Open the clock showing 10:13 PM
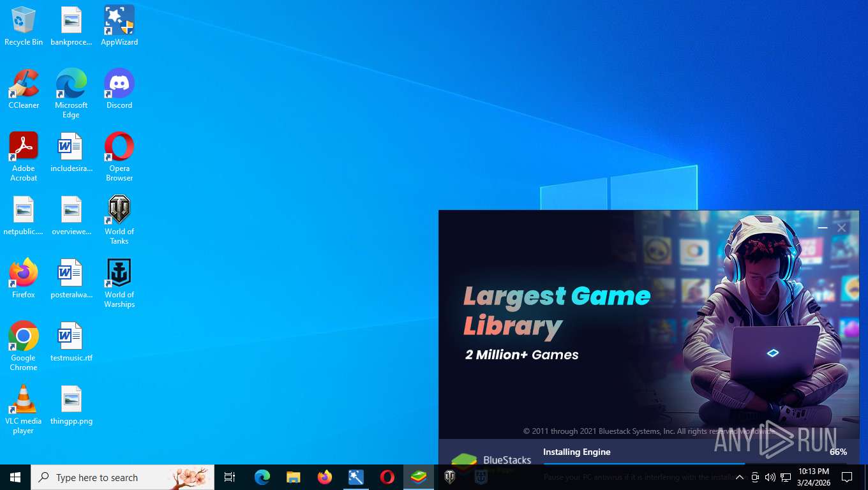Image resolution: width=868 pixels, height=490 pixels. [814, 477]
